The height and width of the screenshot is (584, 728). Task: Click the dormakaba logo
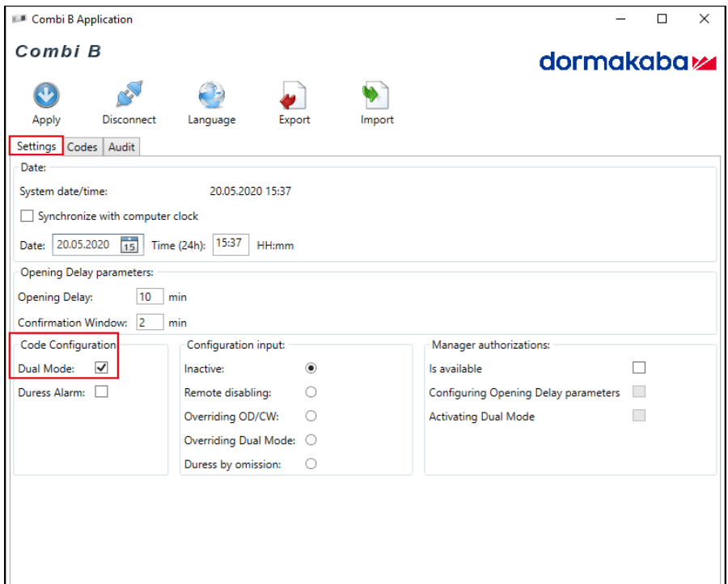[x=627, y=62]
